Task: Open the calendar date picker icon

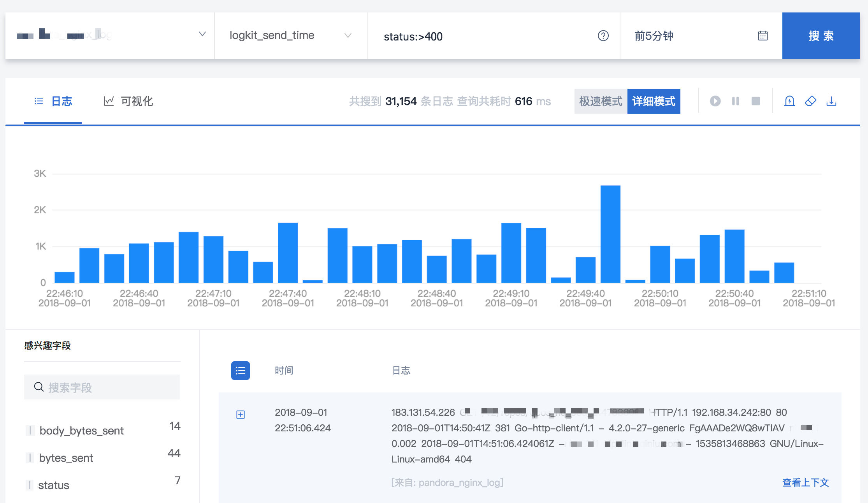Action: [x=763, y=36]
